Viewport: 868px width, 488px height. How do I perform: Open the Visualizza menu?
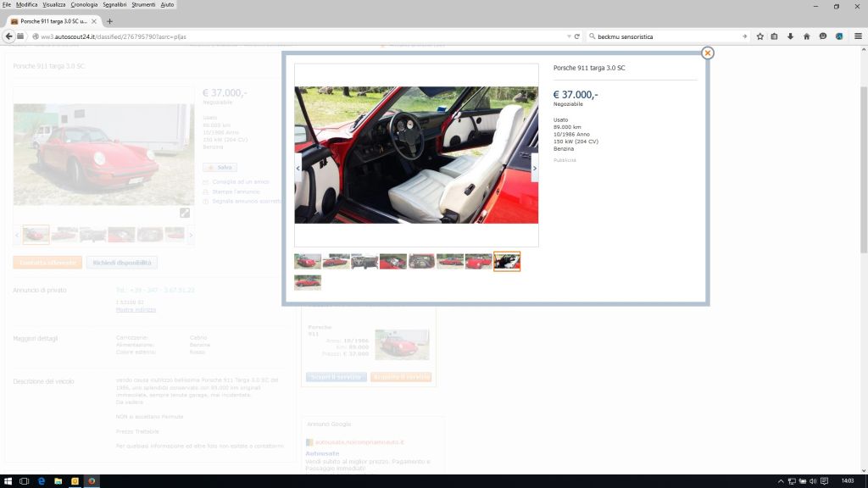(54, 4)
